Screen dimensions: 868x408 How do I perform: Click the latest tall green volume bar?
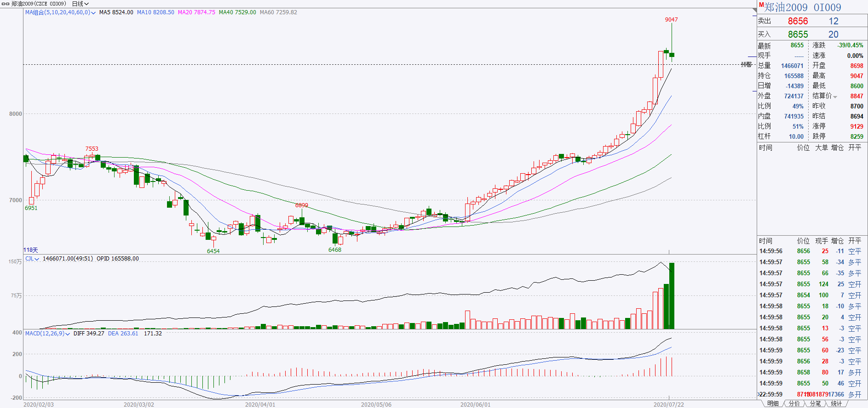coord(672,296)
